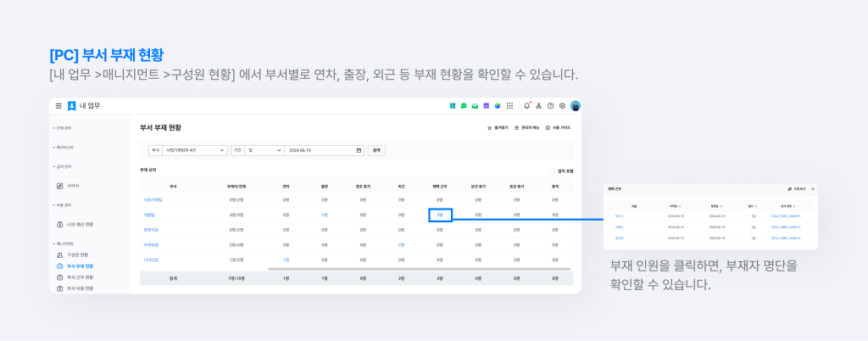Screen dimensions: 868x341
Task: Expand the 체크리스트 sidebar section
Action: [x=63, y=148]
